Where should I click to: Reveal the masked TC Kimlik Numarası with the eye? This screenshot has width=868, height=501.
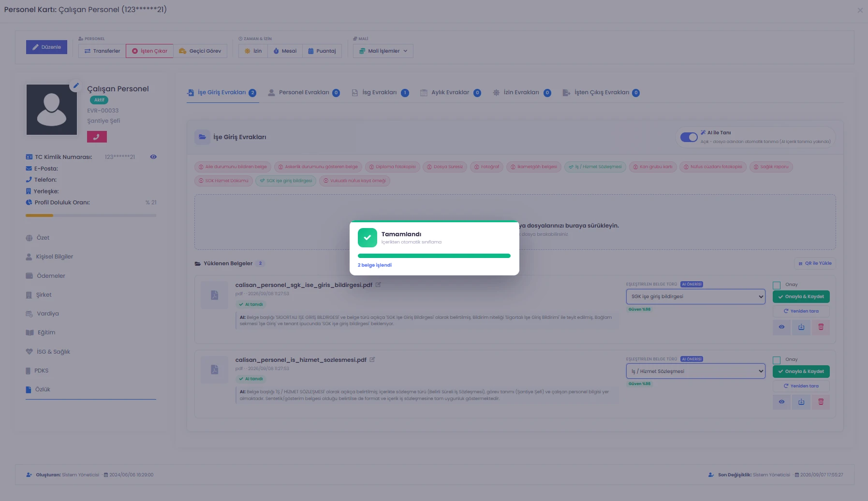(x=153, y=157)
